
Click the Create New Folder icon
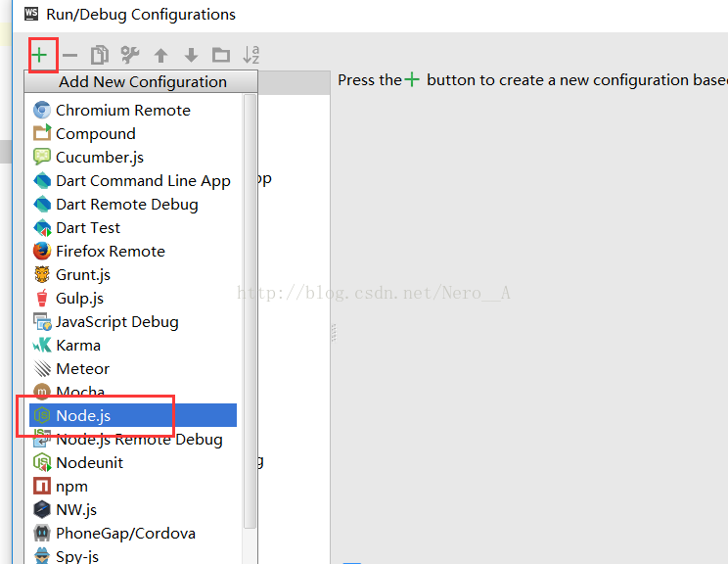221,55
